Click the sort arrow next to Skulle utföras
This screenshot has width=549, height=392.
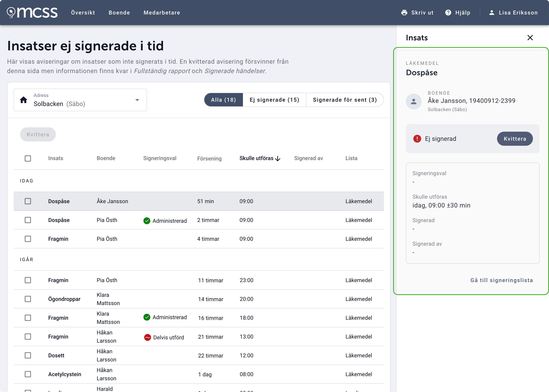[278, 159]
